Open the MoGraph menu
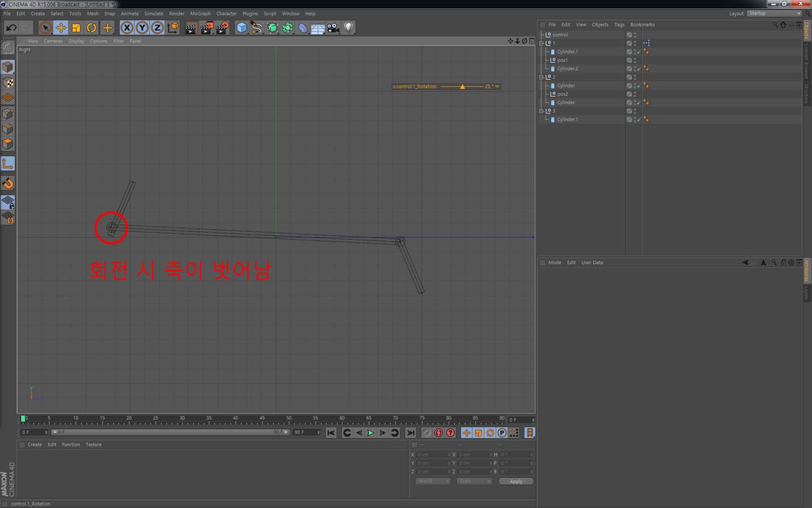 [200, 14]
